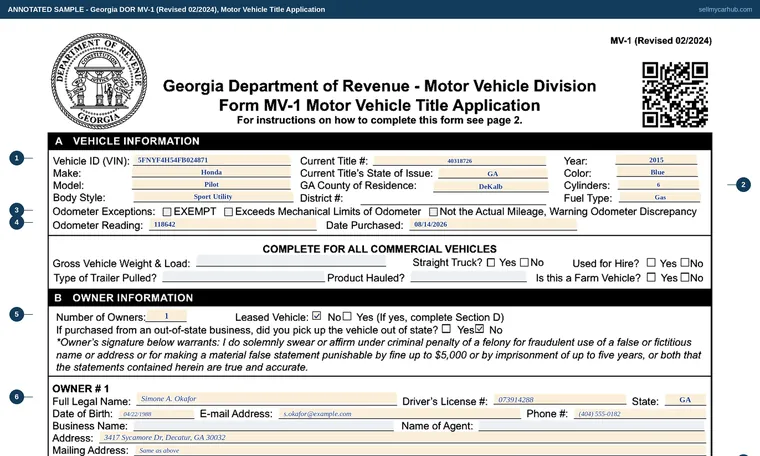Click the Year field showing 2015
The image size is (760, 456).
(656, 160)
